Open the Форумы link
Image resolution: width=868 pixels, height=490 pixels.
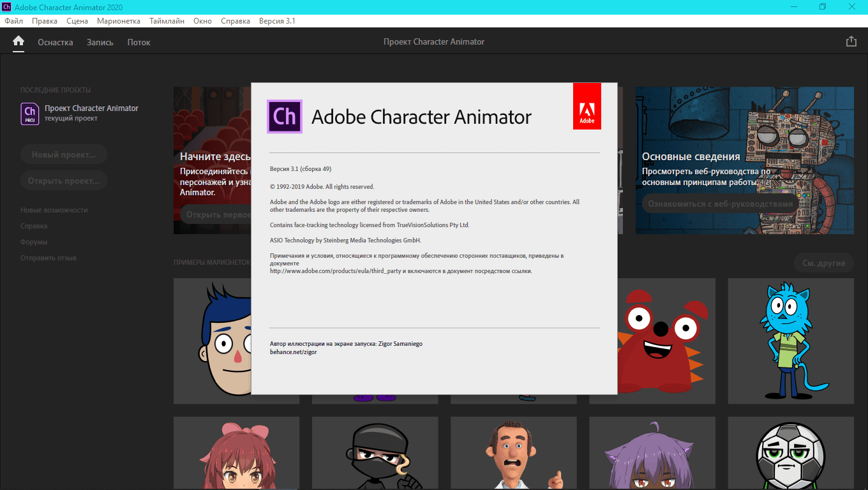[x=34, y=242]
